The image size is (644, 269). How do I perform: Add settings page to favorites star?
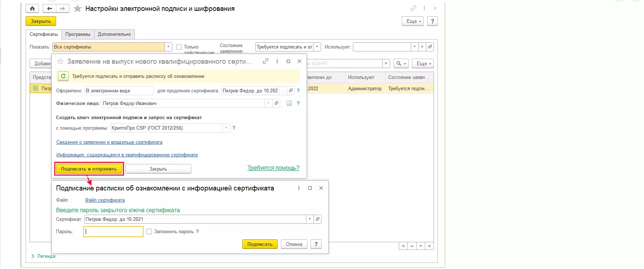pyautogui.click(x=77, y=8)
